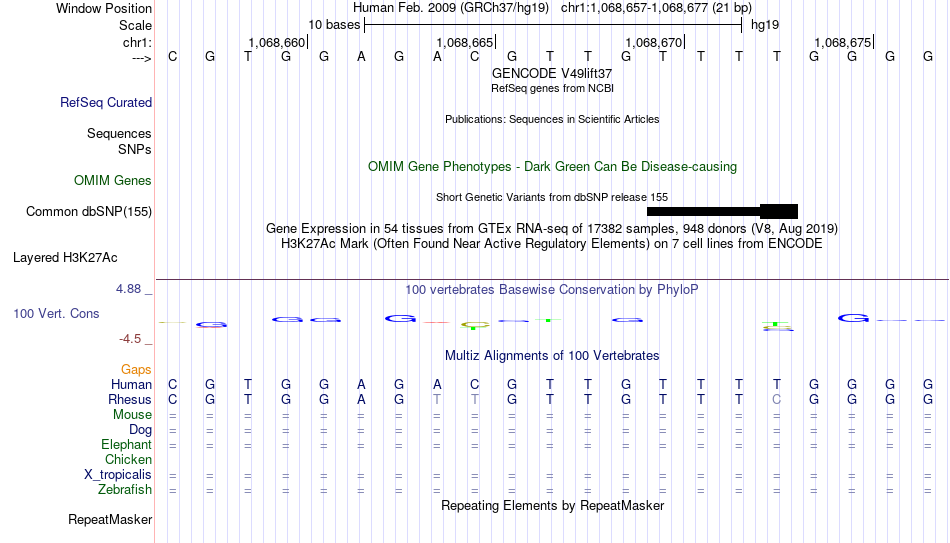Click the Human alignment row label
The image size is (950, 543).
(131, 385)
